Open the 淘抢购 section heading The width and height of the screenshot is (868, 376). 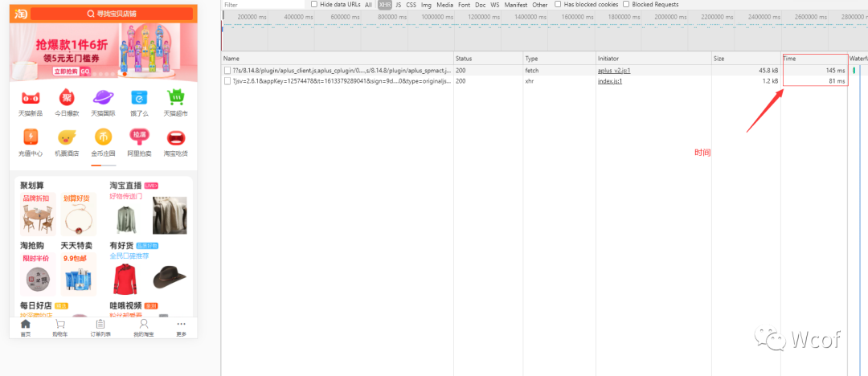32,245
